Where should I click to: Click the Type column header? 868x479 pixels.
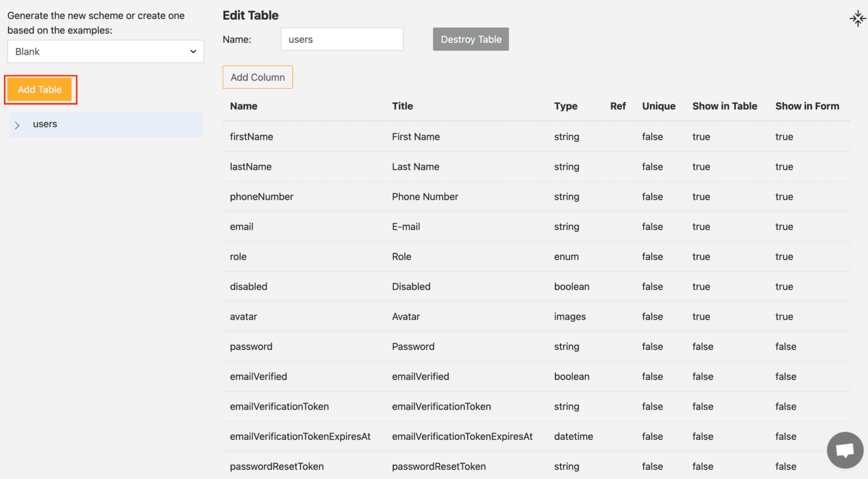pos(566,106)
